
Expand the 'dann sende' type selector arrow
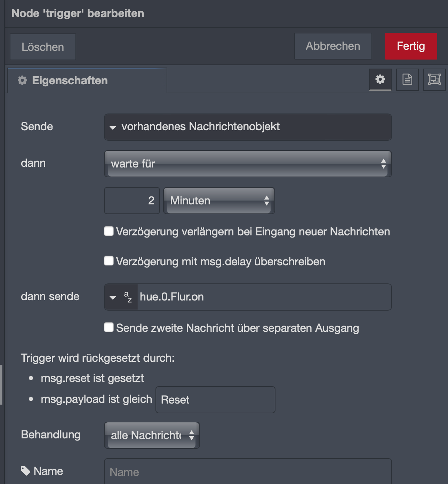(113, 297)
